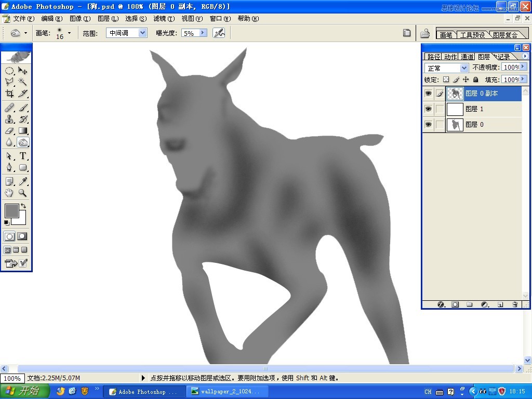Switch to the 通道 tab
This screenshot has height=399, width=532.
467,57
